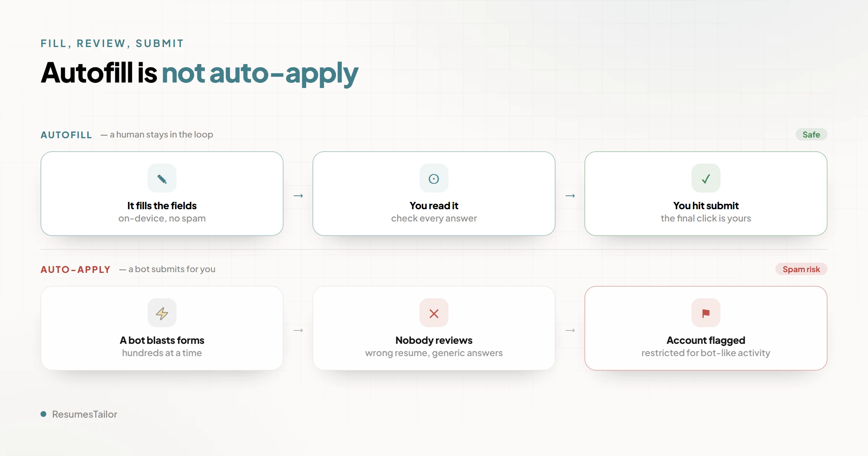Click the 'hundreds at a time' caption
Image resolution: width=868 pixels, height=456 pixels.
coord(162,353)
